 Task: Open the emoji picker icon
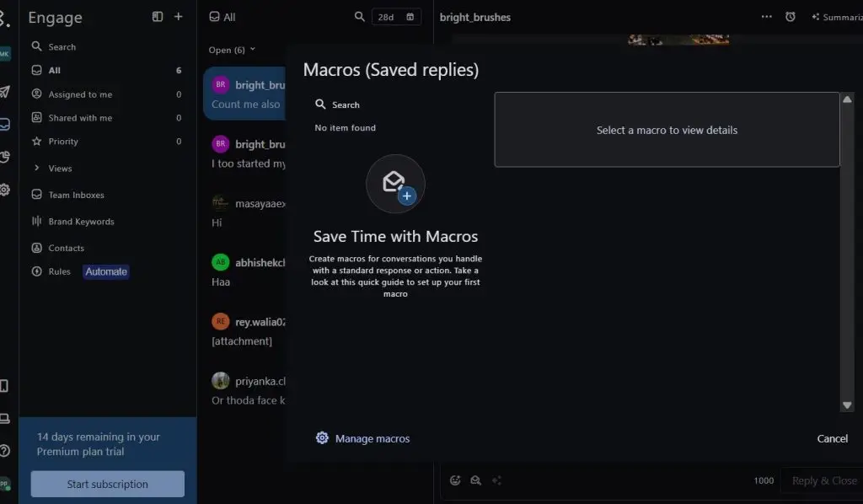[x=455, y=480]
